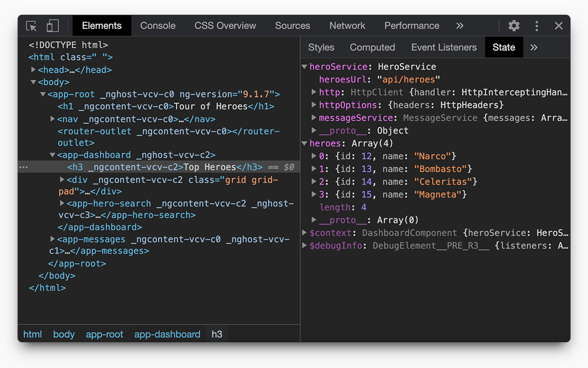Open the three-dot customize menu
This screenshot has width=588, height=368.
[x=537, y=26]
